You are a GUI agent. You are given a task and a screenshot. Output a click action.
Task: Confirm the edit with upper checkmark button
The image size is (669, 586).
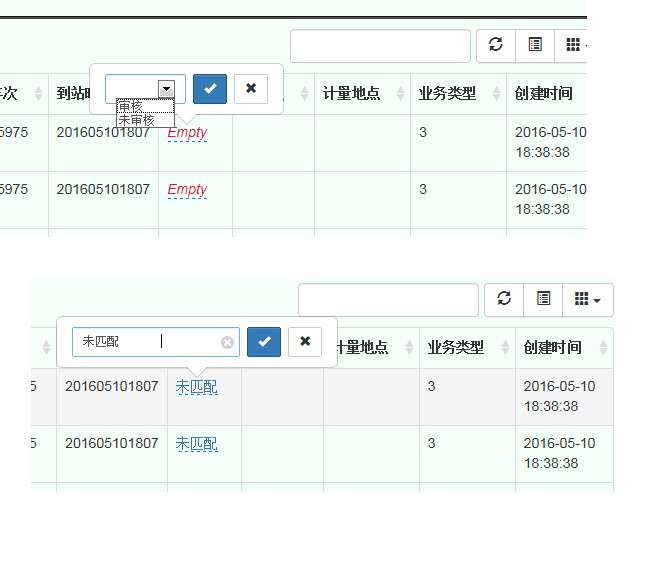click(x=210, y=88)
